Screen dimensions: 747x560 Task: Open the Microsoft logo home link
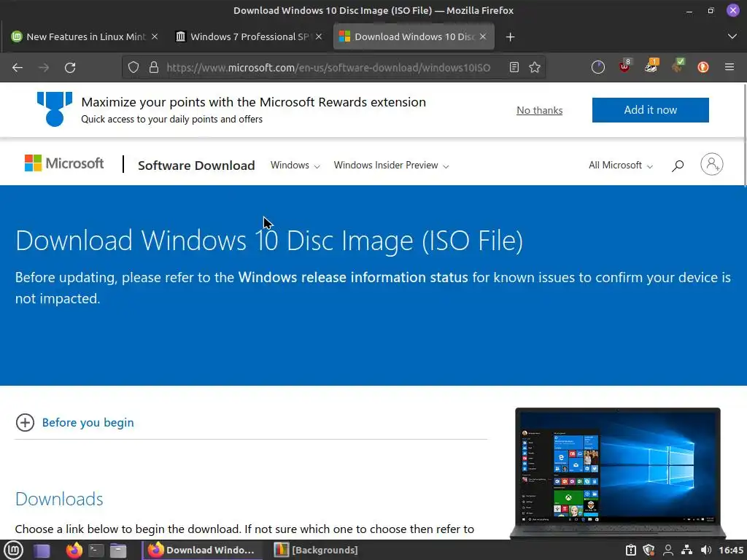64,163
